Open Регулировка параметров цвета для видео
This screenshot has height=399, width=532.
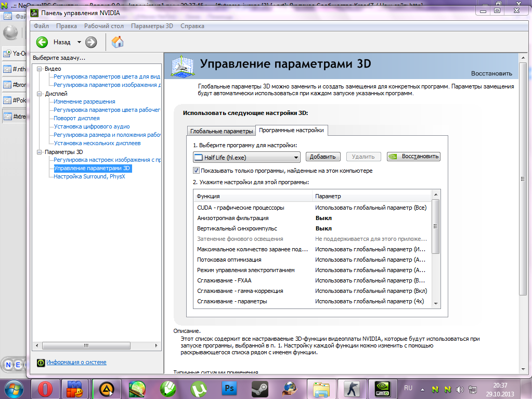pyautogui.click(x=107, y=76)
